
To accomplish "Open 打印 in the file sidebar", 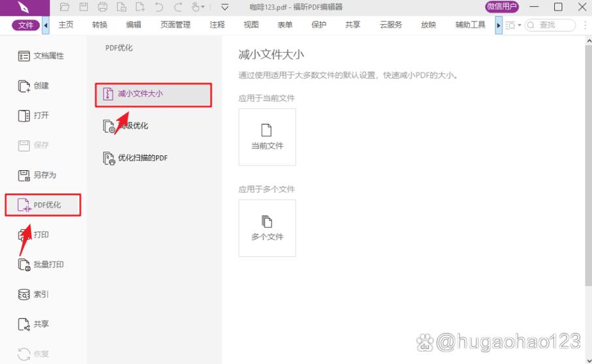I will (33, 235).
